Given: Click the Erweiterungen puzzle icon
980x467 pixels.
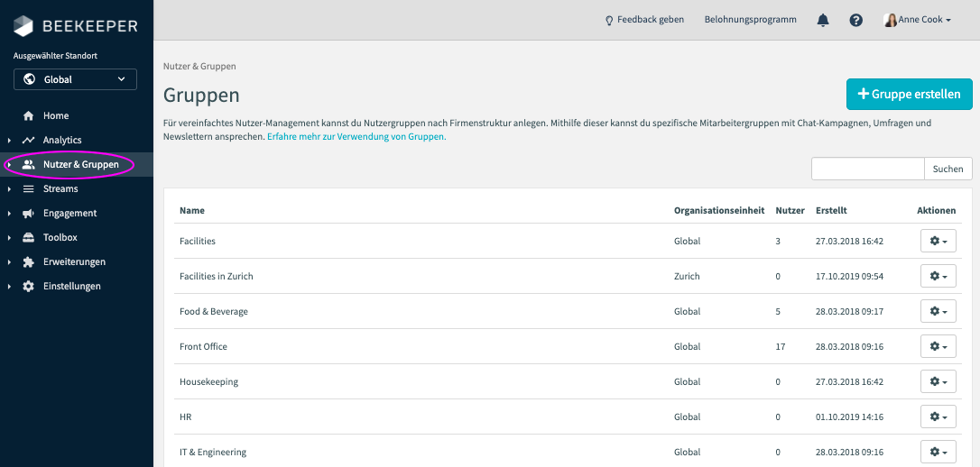Looking at the screenshot, I should pyautogui.click(x=28, y=262).
